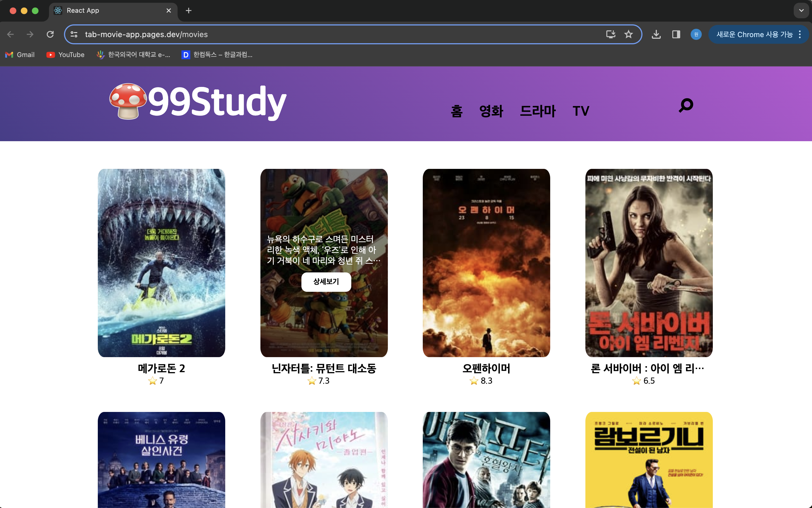Open the Gmail bookmark
This screenshot has width=812, height=508.
coord(20,55)
